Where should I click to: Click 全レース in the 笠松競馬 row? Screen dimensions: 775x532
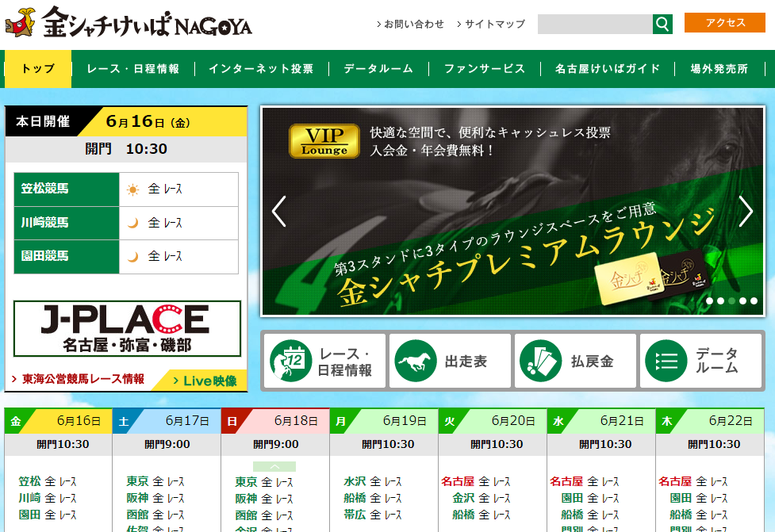165,189
